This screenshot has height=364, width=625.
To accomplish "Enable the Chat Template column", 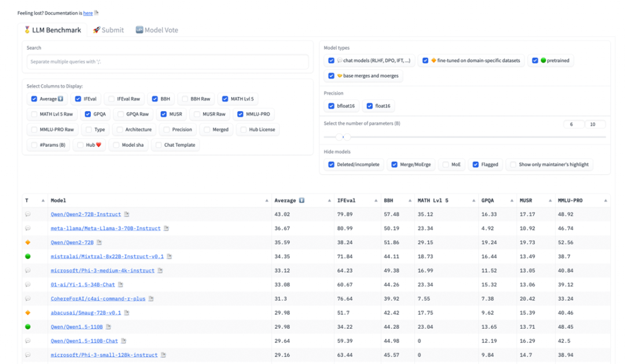I will point(159,145).
